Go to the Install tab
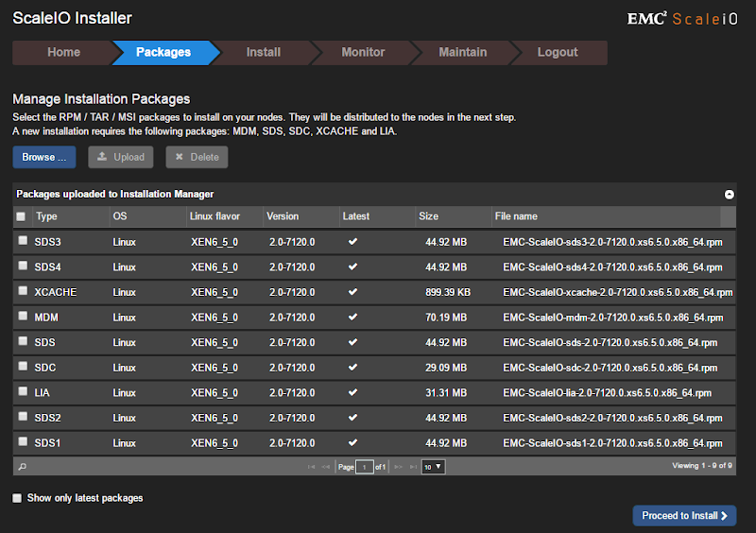This screenshot has height=533, width=756. [264, 52]
